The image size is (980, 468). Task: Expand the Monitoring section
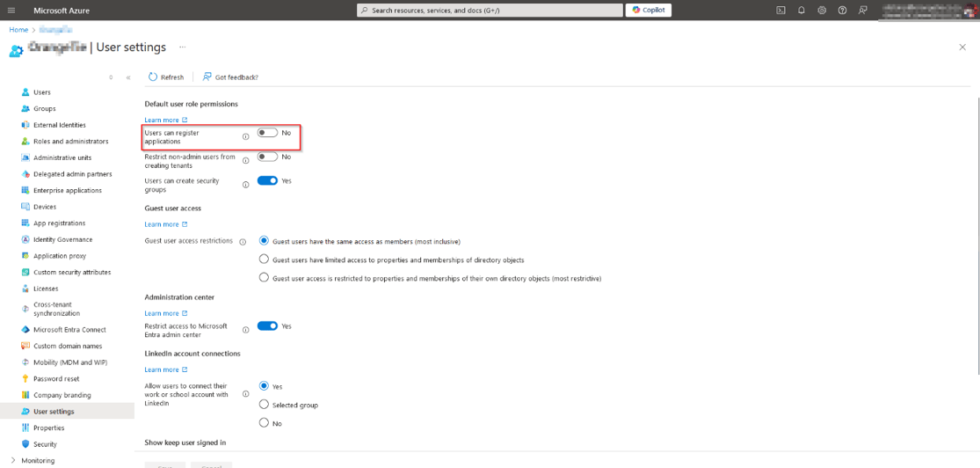pos(13,460)
